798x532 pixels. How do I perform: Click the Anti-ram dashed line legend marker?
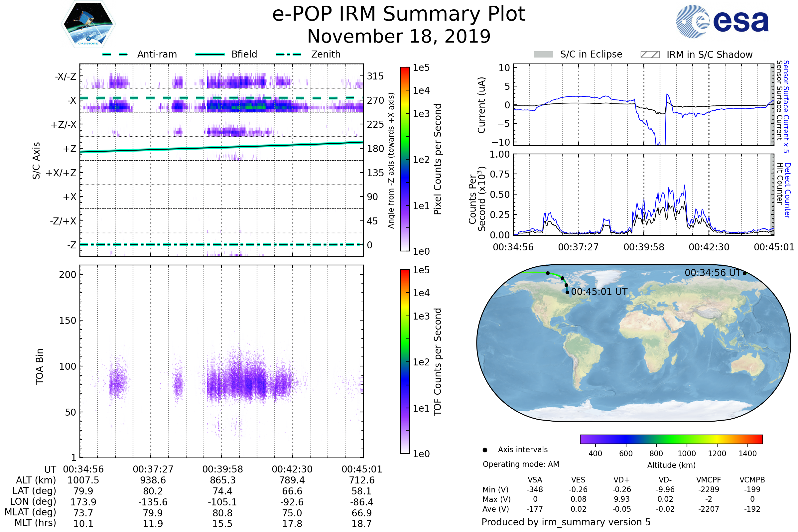click(115, 54)
